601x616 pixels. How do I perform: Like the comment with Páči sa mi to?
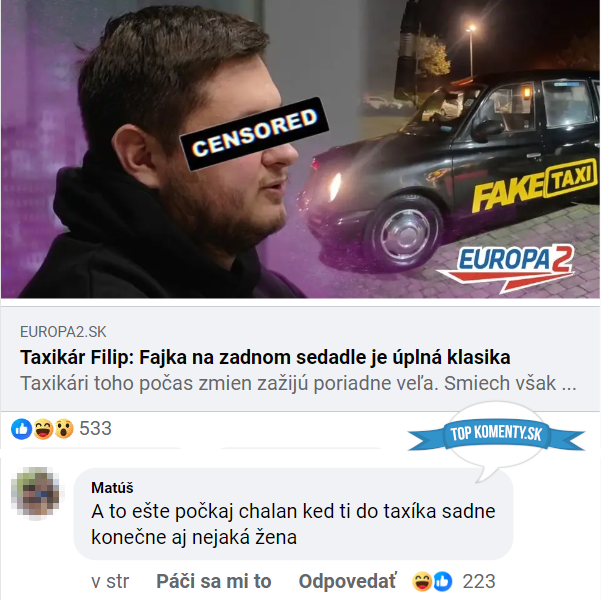coord(214,581)
